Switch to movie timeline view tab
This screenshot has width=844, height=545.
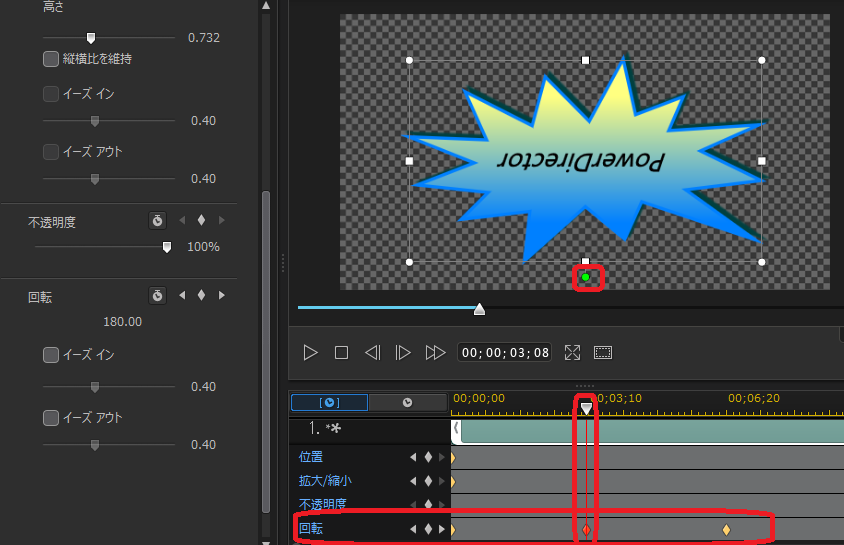407,402
